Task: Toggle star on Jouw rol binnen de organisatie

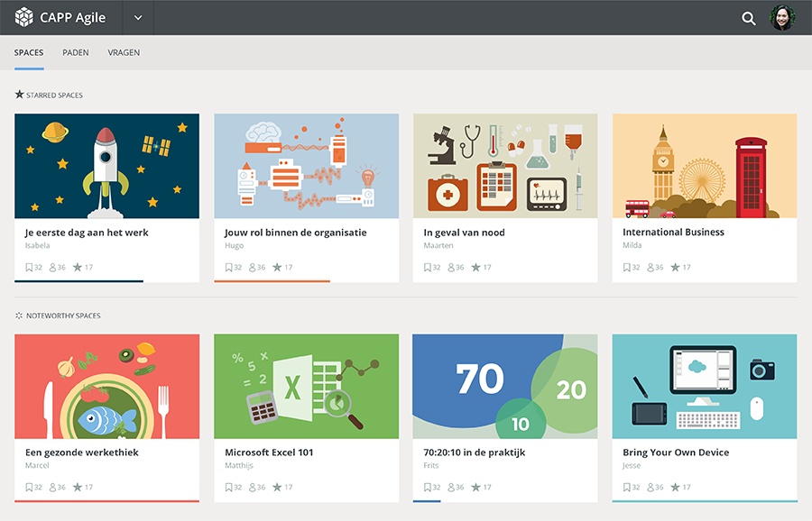Action: coord(277,268)
